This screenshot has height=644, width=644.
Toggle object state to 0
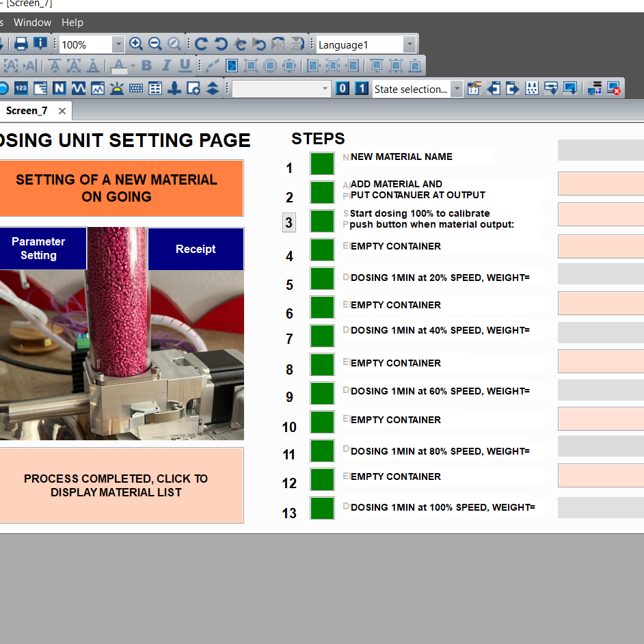pyautogui.click(x=343, y=88)
